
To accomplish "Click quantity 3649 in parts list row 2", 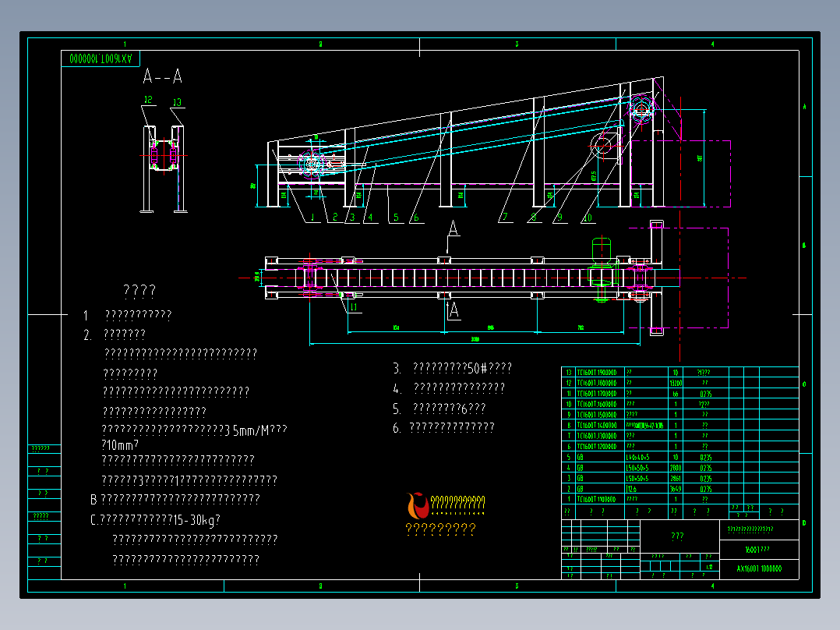I will (x=676, y=489).
